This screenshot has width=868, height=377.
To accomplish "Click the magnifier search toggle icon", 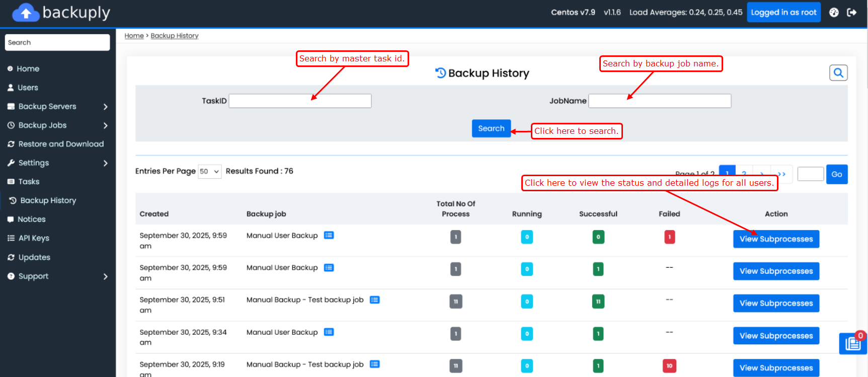I will (x=838, y=73).
